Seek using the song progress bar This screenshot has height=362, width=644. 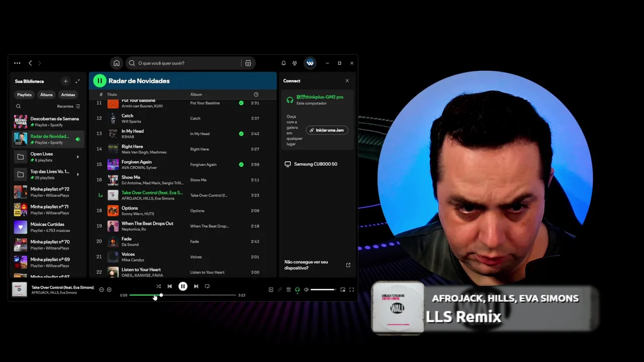pos(183,295)
